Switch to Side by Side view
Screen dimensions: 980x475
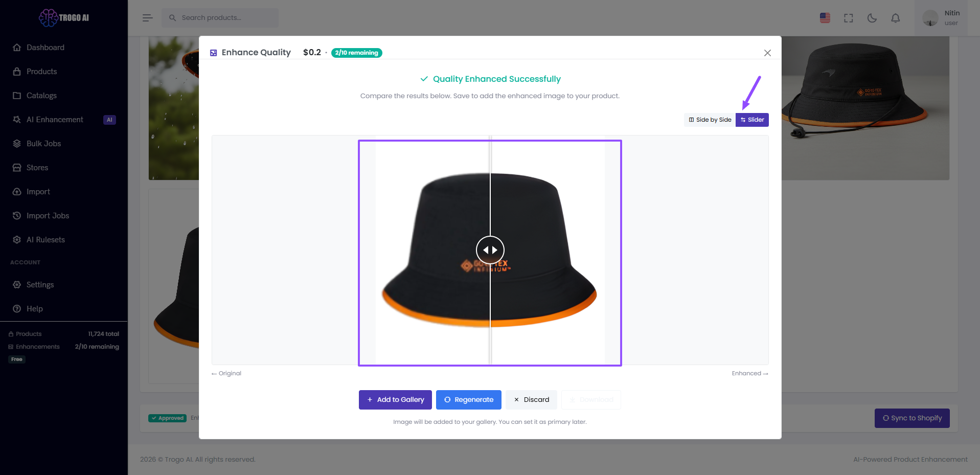(710, 120)
